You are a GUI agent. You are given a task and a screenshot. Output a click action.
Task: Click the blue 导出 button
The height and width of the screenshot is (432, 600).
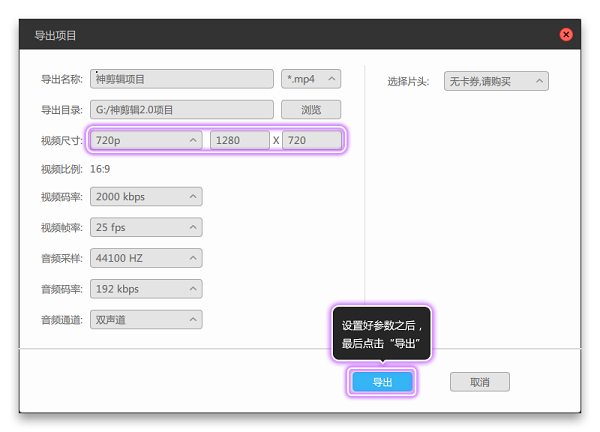(x=382, y=382)
